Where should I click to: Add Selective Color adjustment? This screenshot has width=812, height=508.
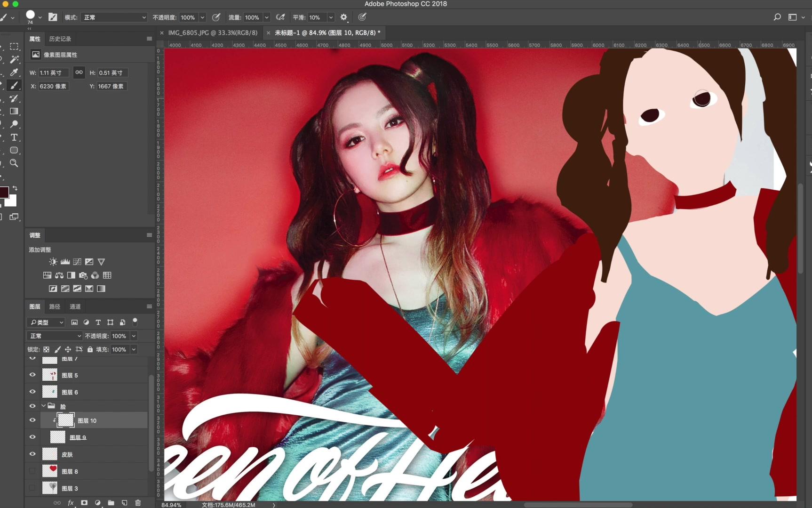pos(89,289)
